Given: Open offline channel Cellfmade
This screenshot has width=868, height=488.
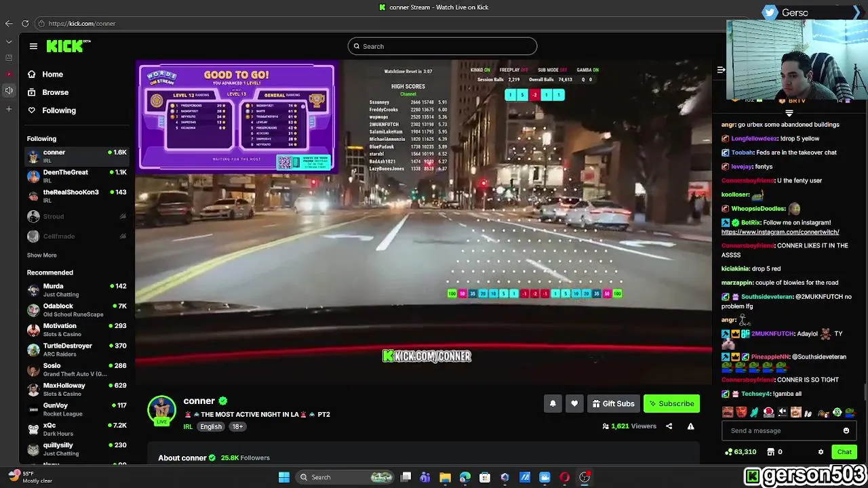Looking at the screenshot, I should 77,236.
